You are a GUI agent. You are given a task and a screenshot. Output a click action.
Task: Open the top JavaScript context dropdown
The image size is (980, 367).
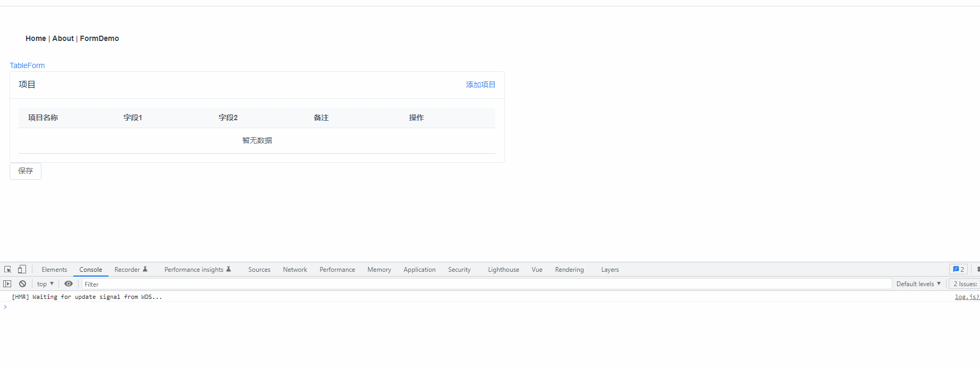pos(45,284)
